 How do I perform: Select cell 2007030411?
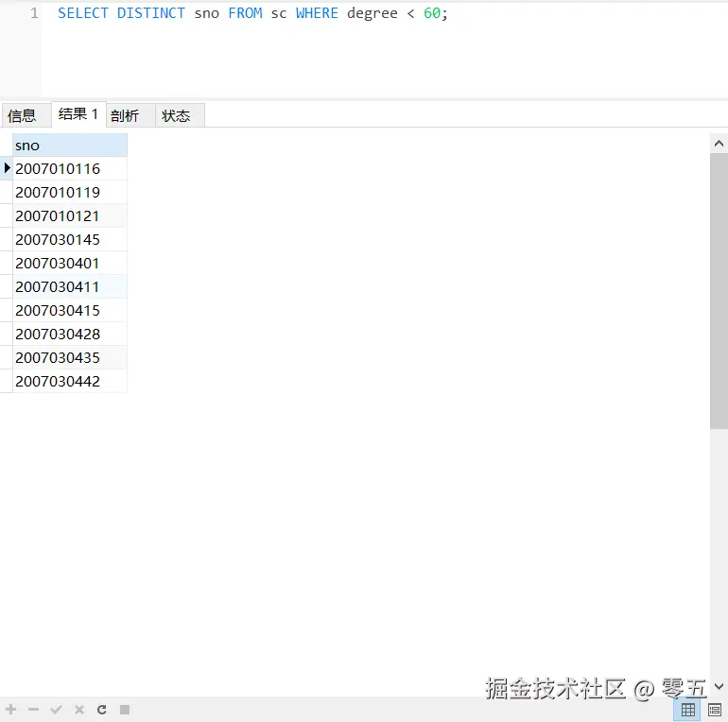point(70,286)
